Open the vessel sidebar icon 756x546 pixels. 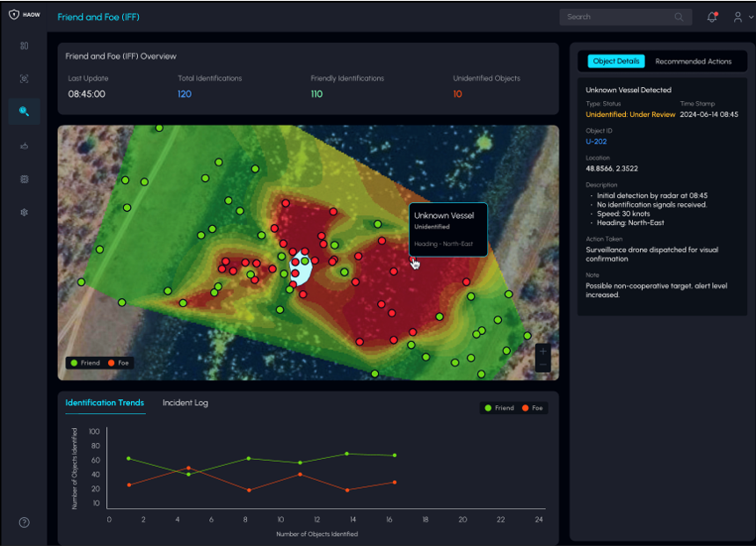[x=24, y=146]
